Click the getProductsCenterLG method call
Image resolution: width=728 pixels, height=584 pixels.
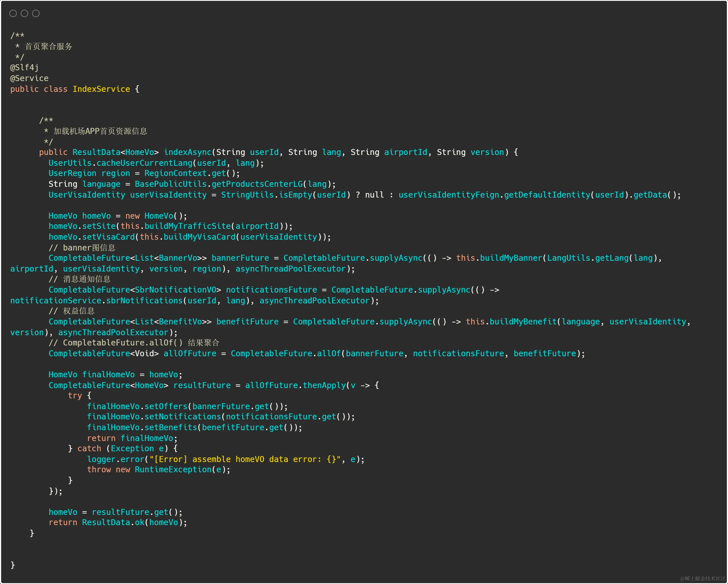point(257,184)
